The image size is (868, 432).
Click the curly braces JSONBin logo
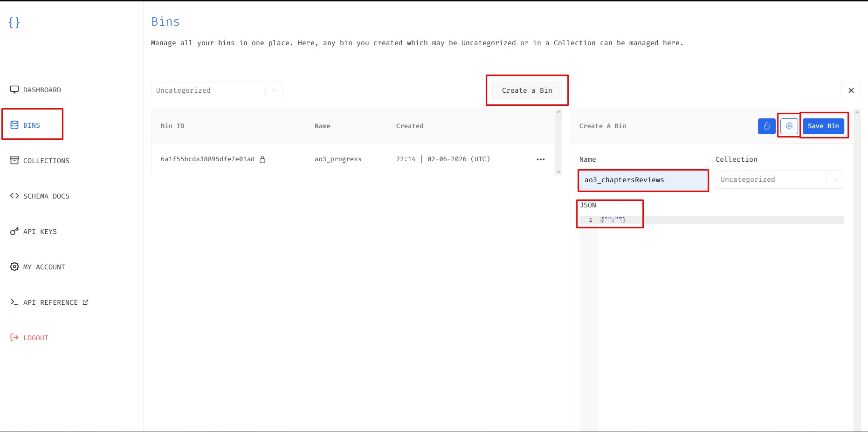(x=14, y=22)
